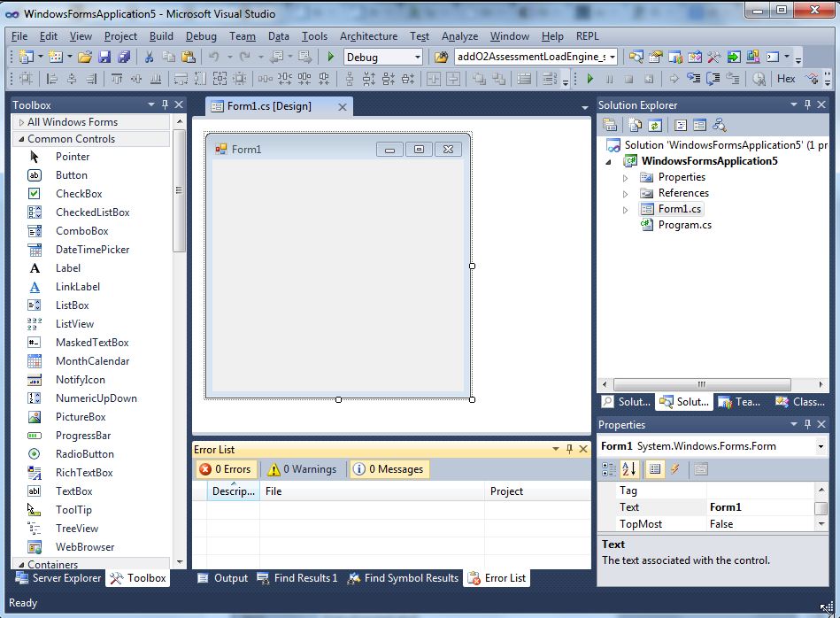Image resolution: width=840 pixels, height=618 pixels.
Task: Toggle Categorized view in Properties panel
Action: click(609, 469)
